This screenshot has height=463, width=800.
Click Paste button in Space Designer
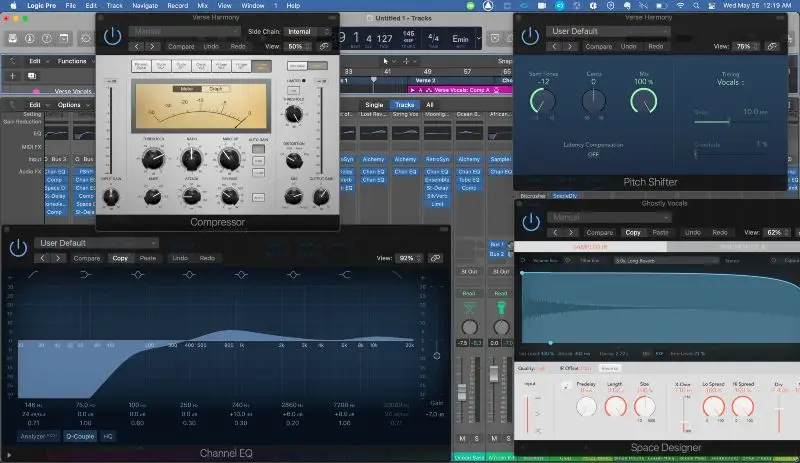[660, 232]
